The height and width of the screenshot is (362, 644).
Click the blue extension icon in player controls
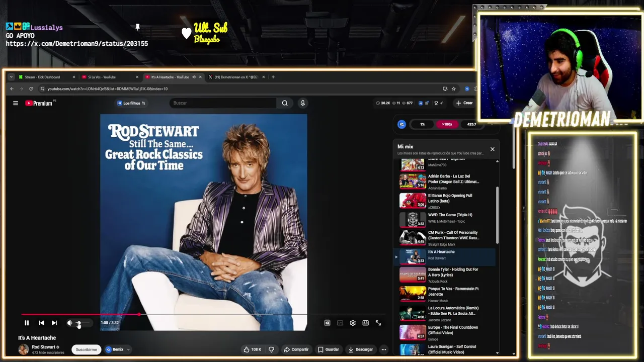[x=327, y=323]
